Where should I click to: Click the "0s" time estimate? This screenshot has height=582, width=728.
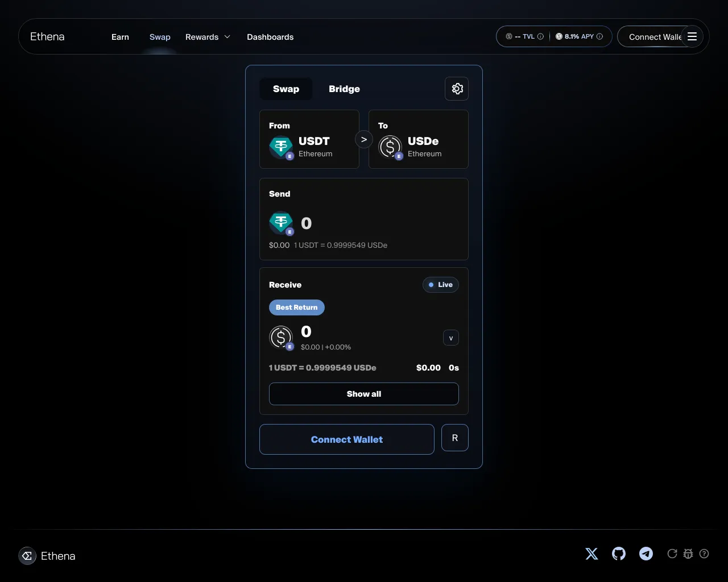tap(454, 368)
